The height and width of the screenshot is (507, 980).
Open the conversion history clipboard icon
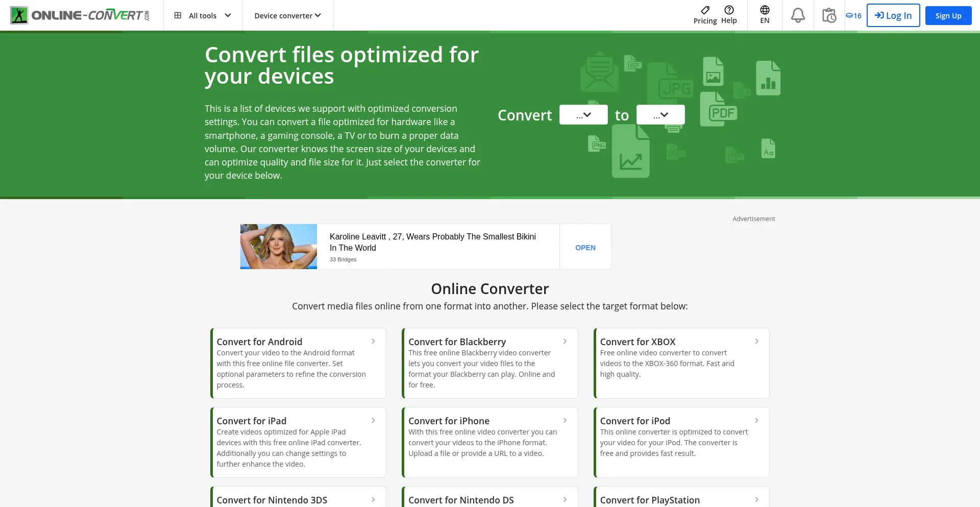[x=829, y=15]
